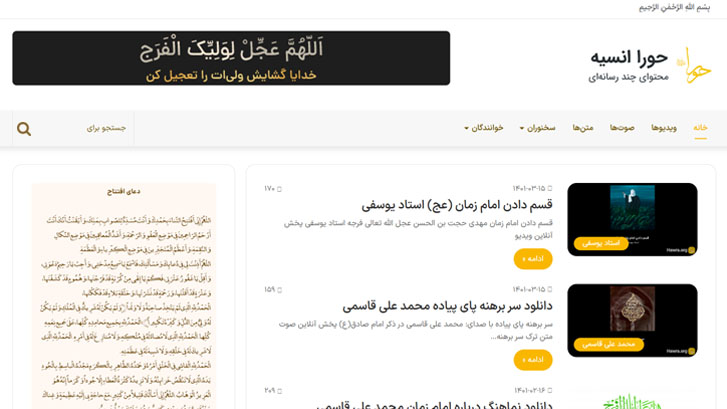Viewport: 727px width, 409px height.
Task: Open the post دانلود سر برهنه پای پیاده
Action: click(x=447, y=306)
